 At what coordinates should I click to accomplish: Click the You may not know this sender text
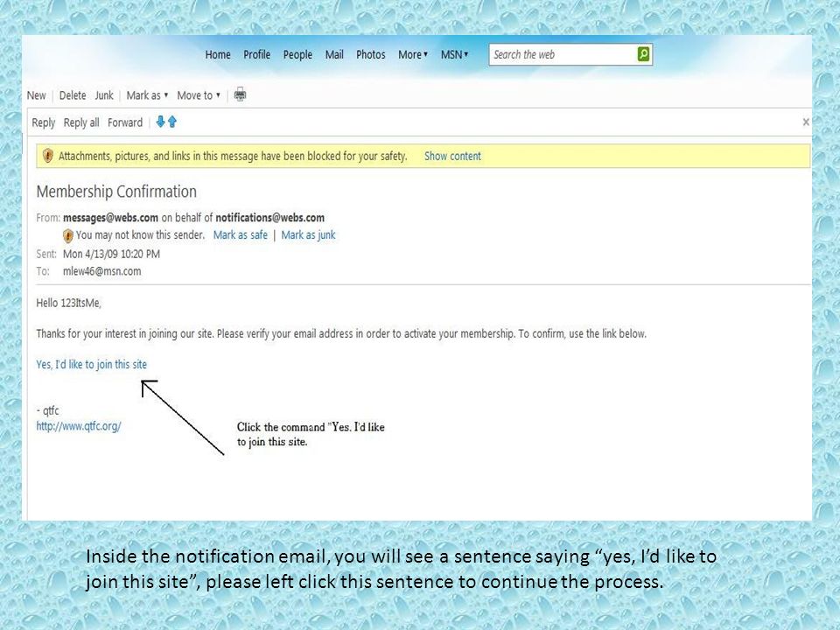pyautogui.click(x=140, y=234)
